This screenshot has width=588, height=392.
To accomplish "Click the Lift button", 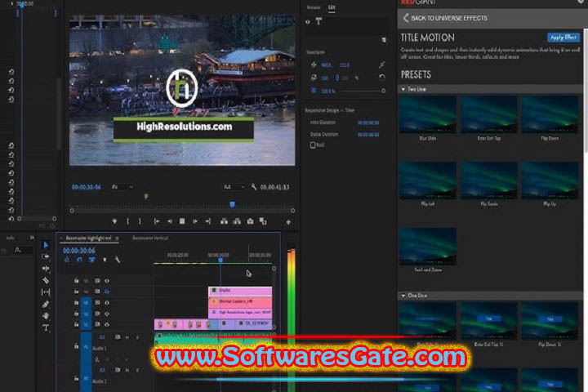I will pos(225,221).
